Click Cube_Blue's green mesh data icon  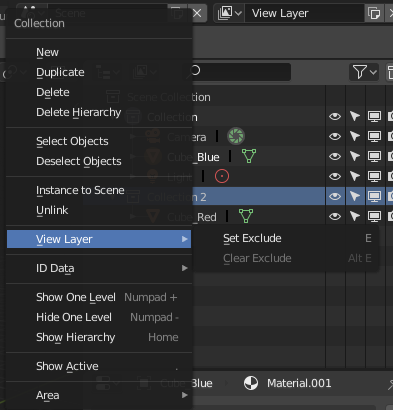249,156
